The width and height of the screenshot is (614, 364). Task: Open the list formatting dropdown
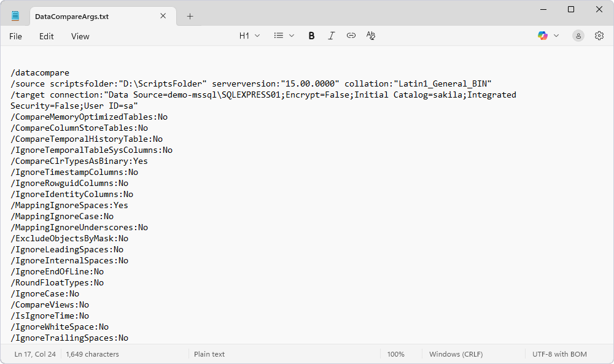tap(283, 36)
